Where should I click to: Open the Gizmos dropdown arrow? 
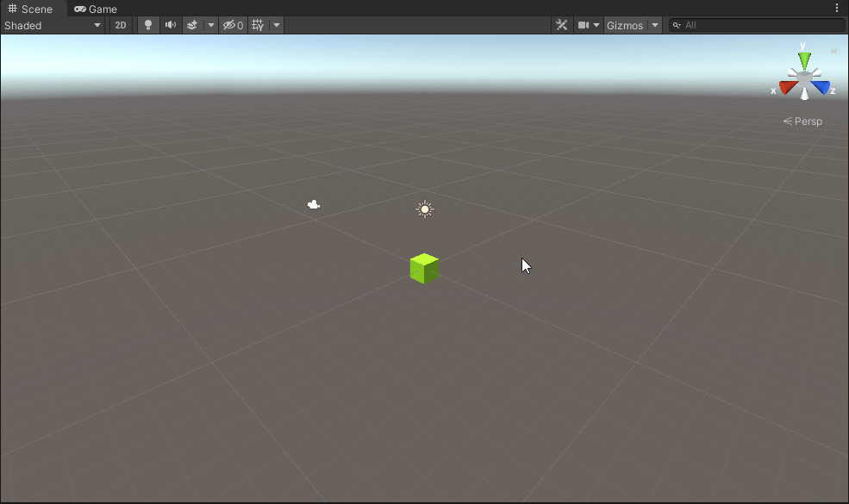(654, 25)
